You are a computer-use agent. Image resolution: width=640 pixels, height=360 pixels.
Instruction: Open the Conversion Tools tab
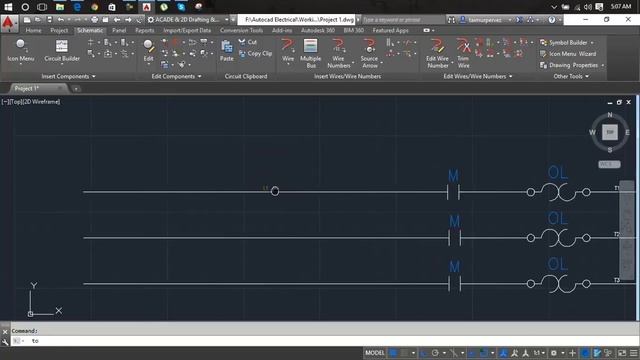pos(241,31)
